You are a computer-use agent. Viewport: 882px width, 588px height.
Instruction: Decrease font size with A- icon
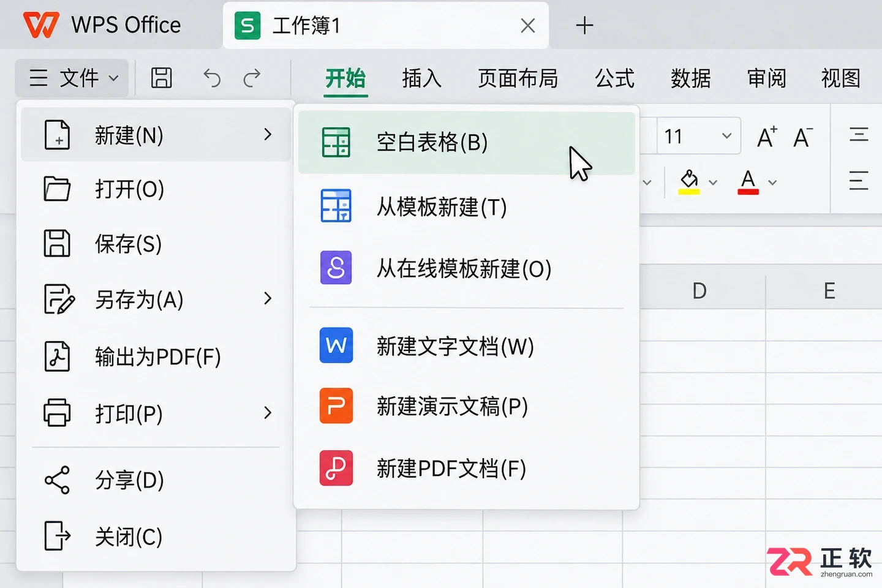click(x=803, y=136)
